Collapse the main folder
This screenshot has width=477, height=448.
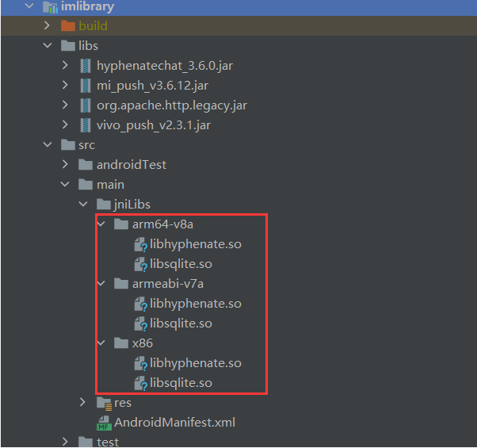[65, 184]
